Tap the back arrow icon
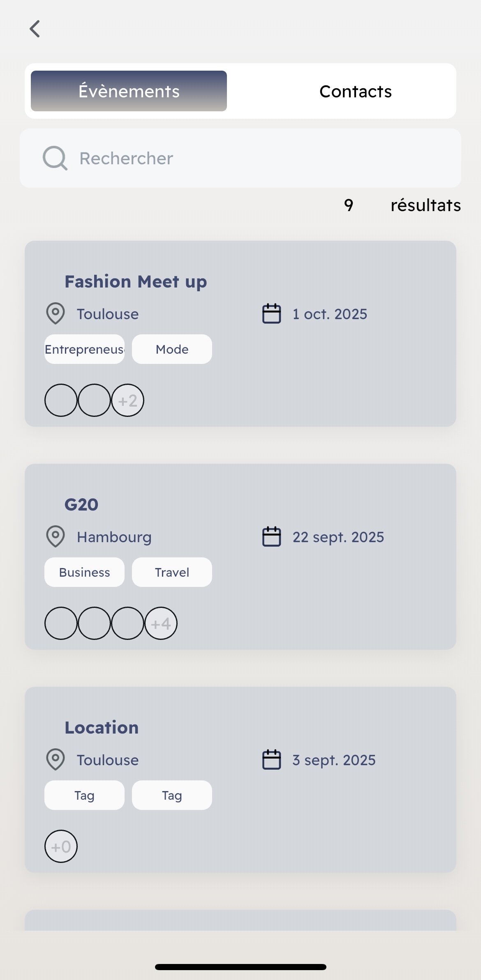 (x=35, y=29)
